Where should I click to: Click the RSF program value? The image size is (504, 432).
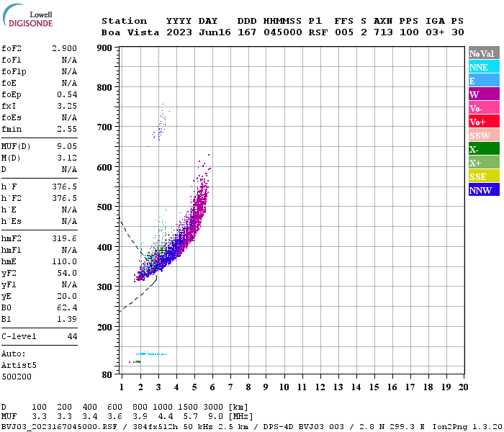[x=318, y=32]
